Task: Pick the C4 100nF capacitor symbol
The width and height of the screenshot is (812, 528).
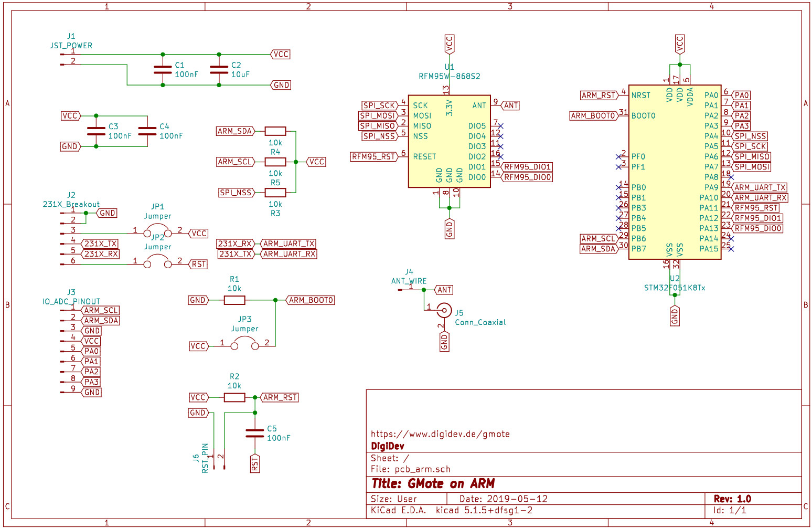Action: tap(147, 131)
